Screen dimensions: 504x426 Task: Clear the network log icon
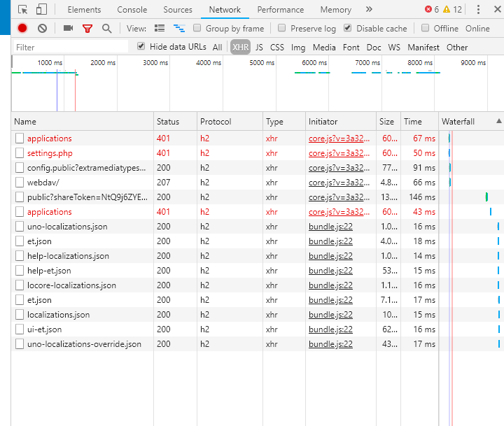pos(42,29)
